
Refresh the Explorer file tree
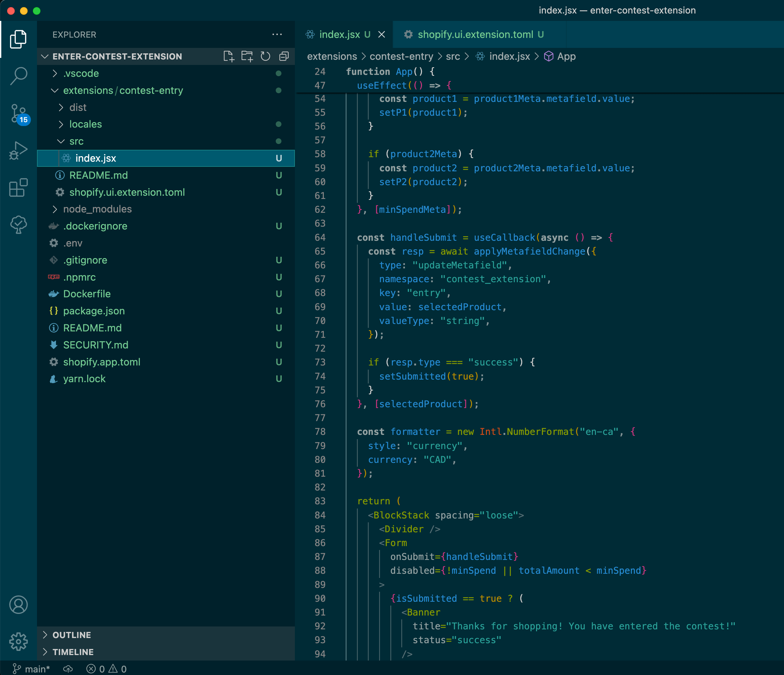(265, 56)
